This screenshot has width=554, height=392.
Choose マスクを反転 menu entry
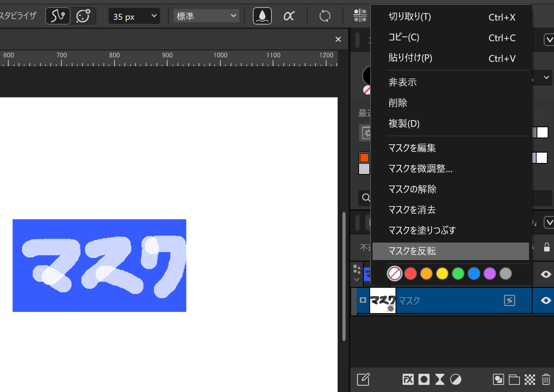(451, 251)
